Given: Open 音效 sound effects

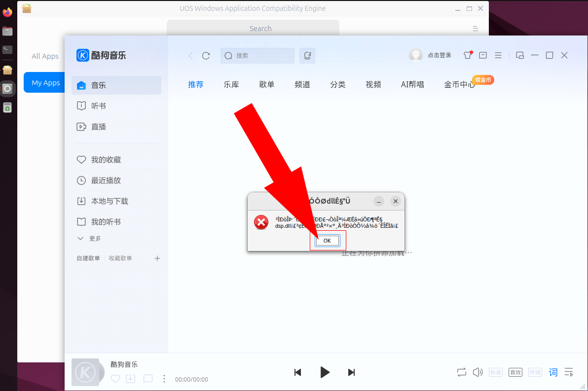Looking at the screenshot, I should coord(515,372).
